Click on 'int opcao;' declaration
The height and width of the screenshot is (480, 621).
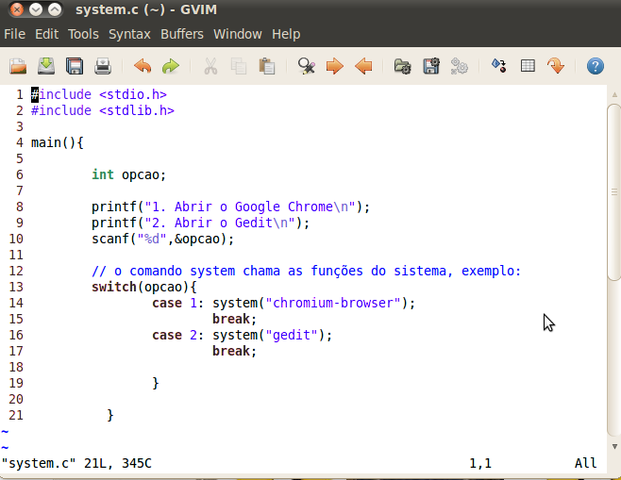pyautogui.click(x=129, y=175)
